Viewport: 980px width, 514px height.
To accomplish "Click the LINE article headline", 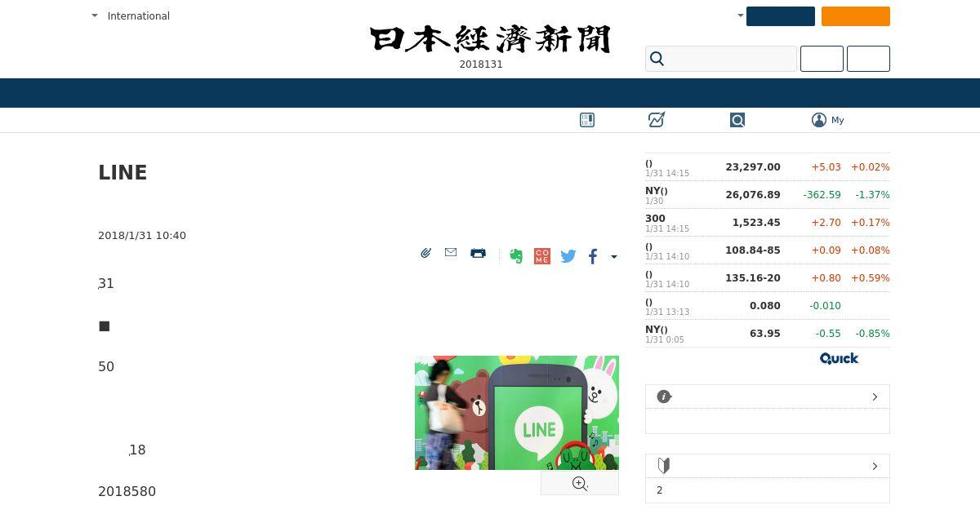I will pyautogui.click(x=122, y=173).
